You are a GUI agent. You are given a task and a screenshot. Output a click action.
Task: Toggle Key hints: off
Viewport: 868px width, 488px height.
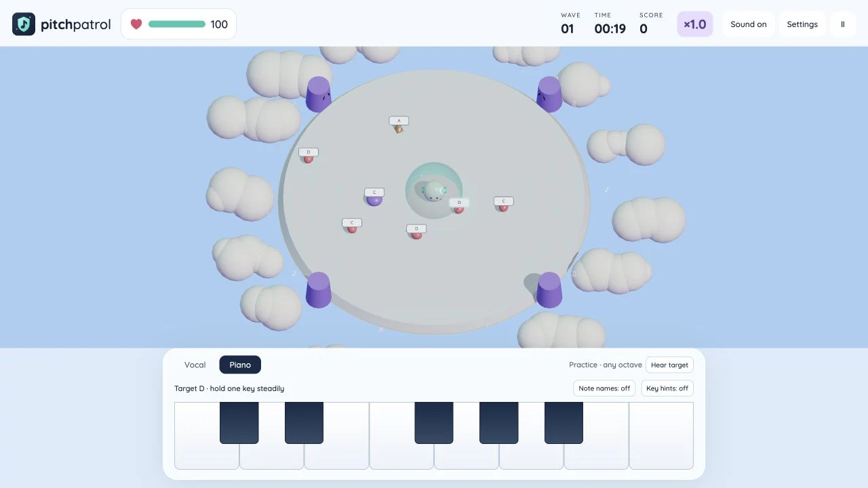667,388
